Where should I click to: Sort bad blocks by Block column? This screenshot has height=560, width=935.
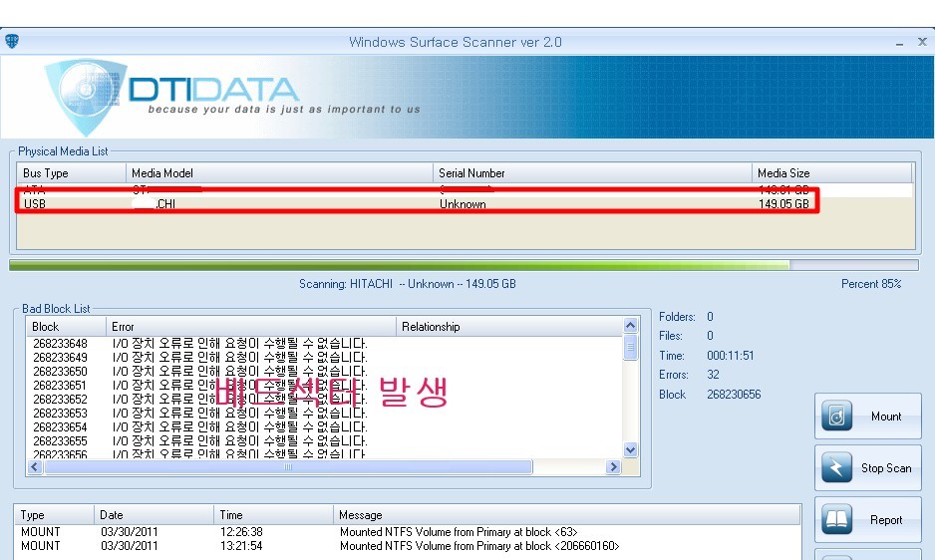pos(67,327)
